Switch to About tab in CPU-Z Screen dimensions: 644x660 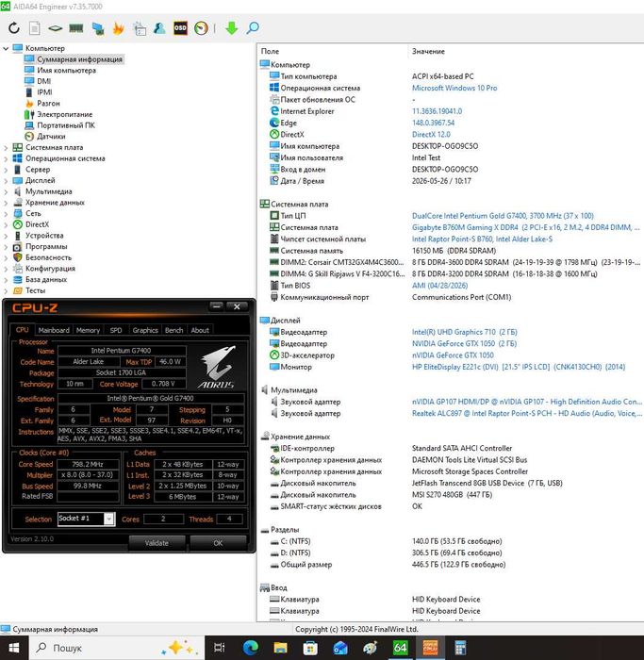200,330
